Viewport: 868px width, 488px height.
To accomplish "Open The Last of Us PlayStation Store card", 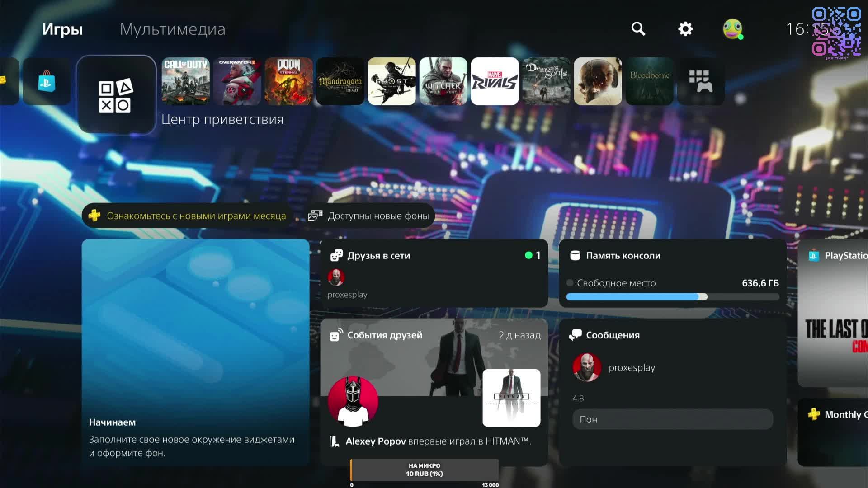I will (833, 313).
